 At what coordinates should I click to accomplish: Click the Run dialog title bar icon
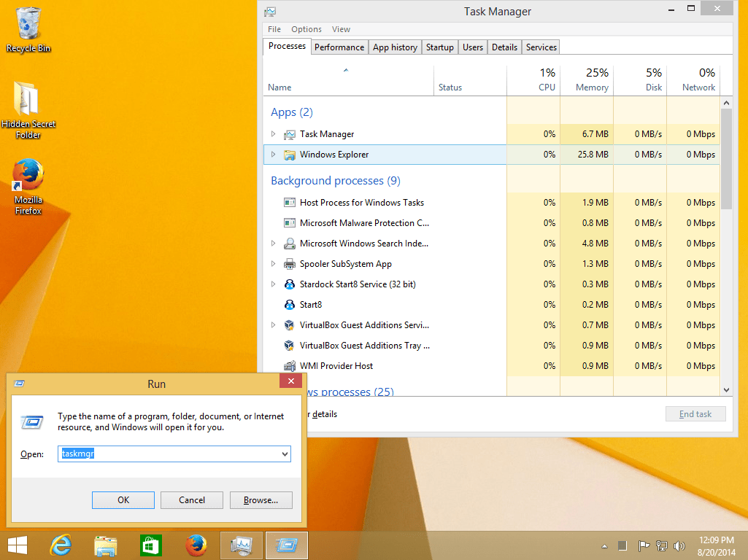pos(20,384)
